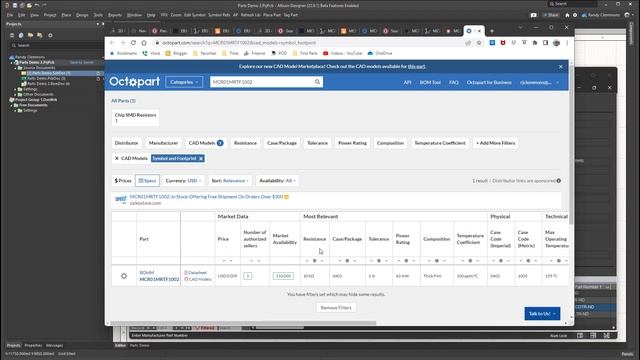Open the Datasheet link for the ROHM part
640x360 pixels.
pyautogui.click(x=197, y=273)
